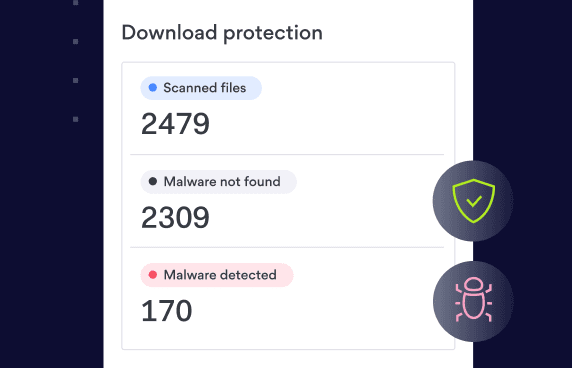Click the blue dot in Scanned files badge
This screenshot has width=572, height=368.
point(153,88)
